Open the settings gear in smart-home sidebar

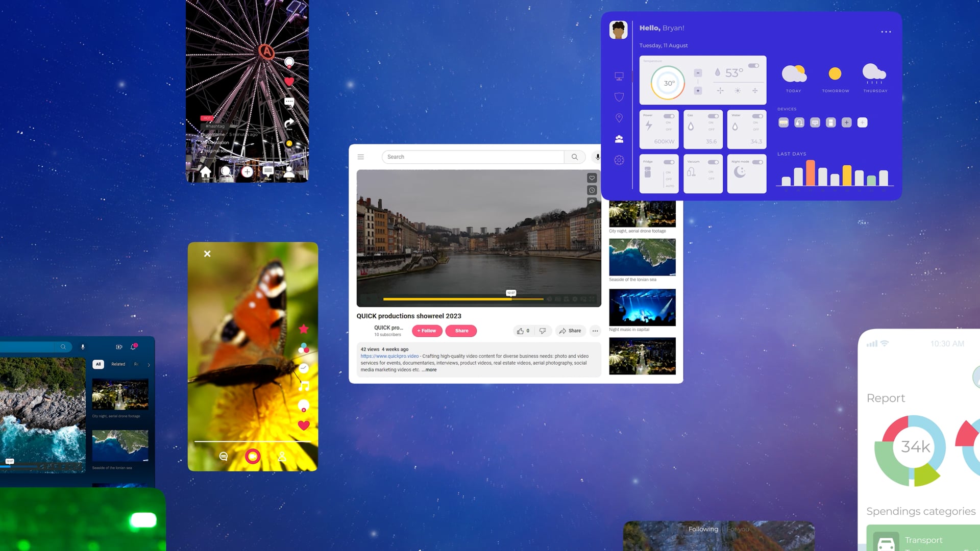(619, 160)
